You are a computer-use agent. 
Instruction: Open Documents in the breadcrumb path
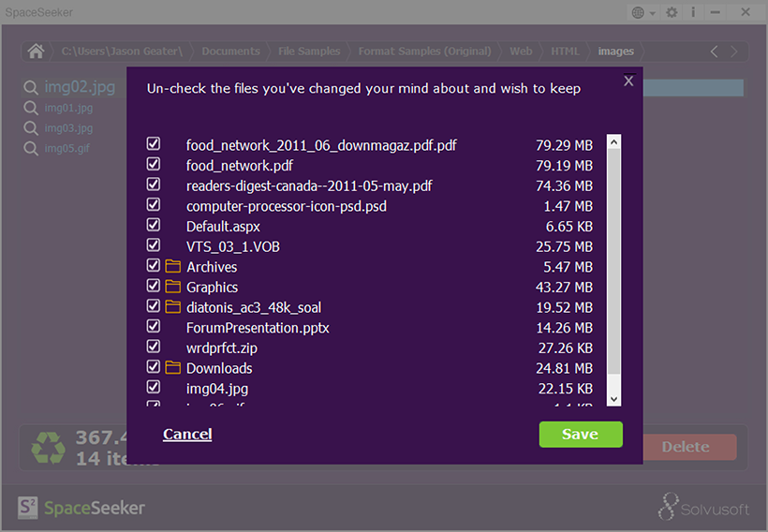[x=230, y=51]
